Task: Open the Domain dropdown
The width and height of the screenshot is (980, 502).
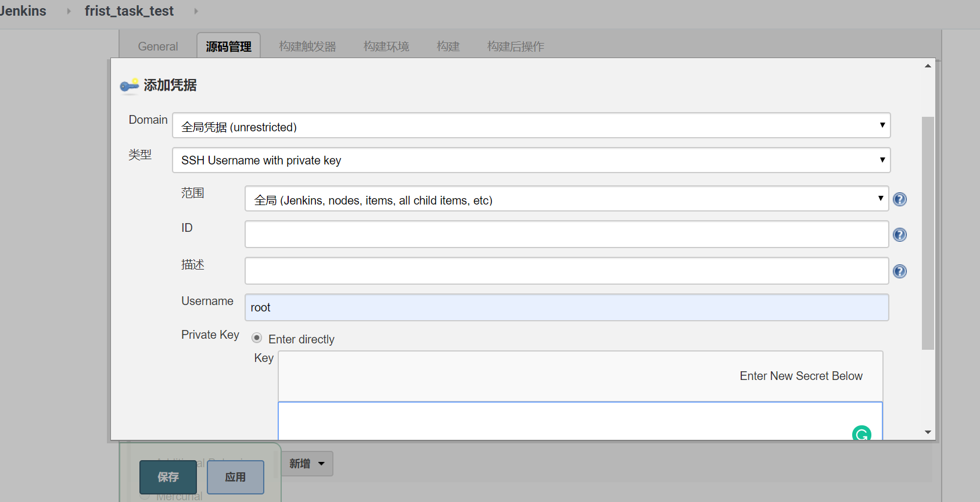Action: pos(531,126)
